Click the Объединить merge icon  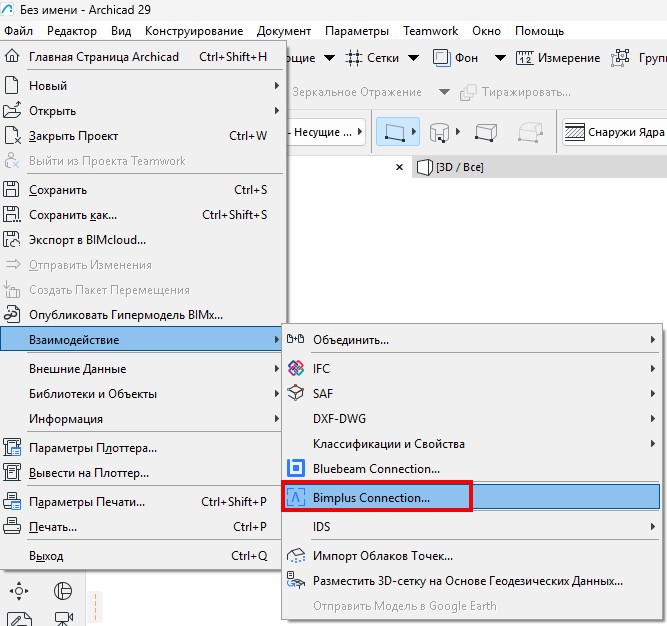[296, 339]
